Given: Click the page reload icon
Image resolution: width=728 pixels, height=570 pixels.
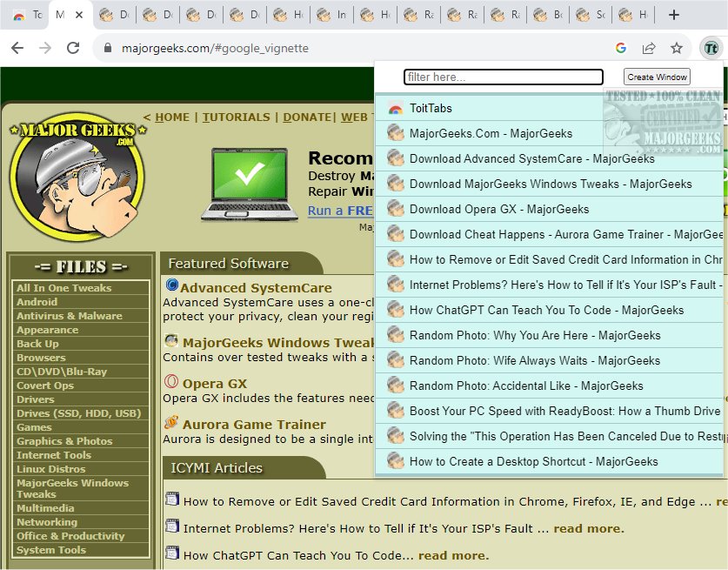Looking at the screenshot, I should pos(73,48).
